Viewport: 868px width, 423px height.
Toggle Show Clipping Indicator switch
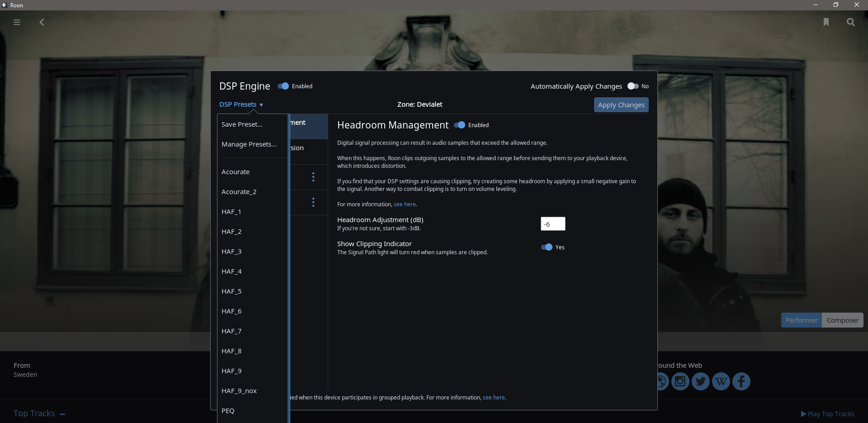(x=547, y=247)
